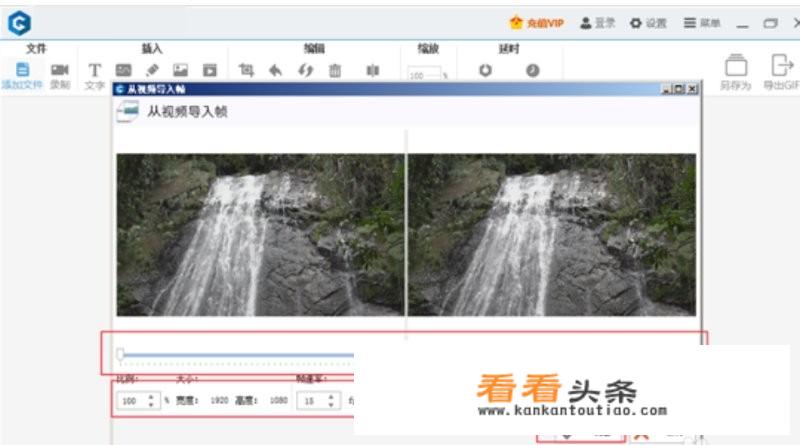
Task: Click the zoom percentage field under 缩放
Action: [x=424, y=75]
